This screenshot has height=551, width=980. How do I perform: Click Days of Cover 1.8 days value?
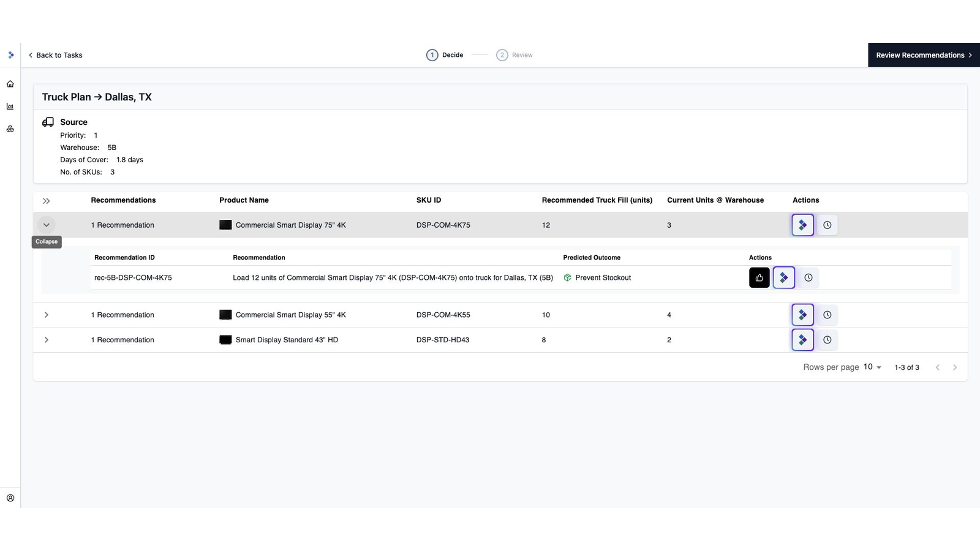point(130,160)
